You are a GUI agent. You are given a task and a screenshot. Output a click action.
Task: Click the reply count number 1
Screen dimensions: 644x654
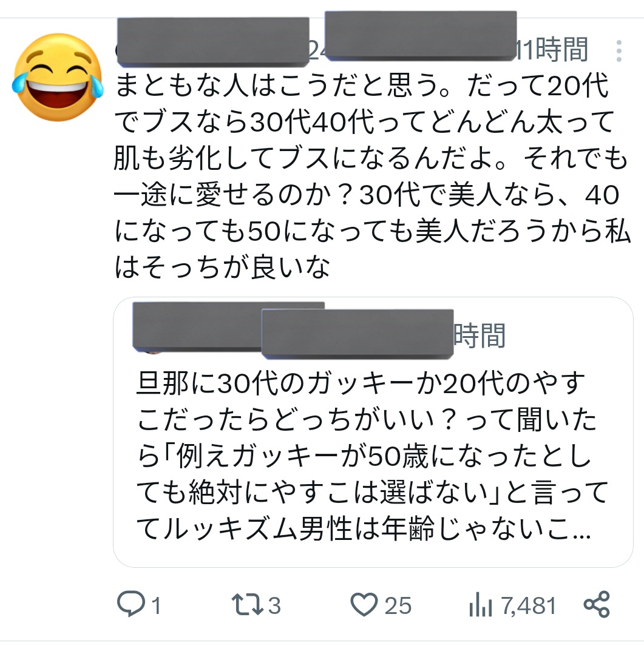point(156,605)
